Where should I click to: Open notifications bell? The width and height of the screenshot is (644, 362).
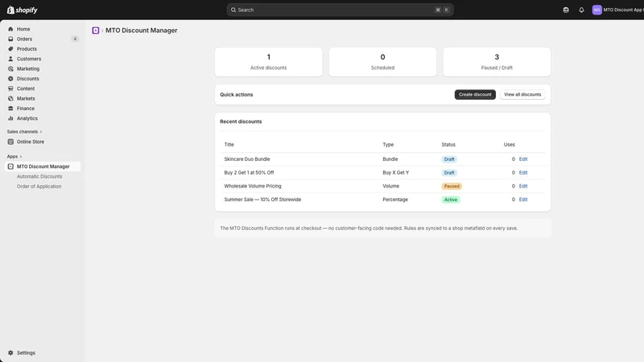[581, 10]
